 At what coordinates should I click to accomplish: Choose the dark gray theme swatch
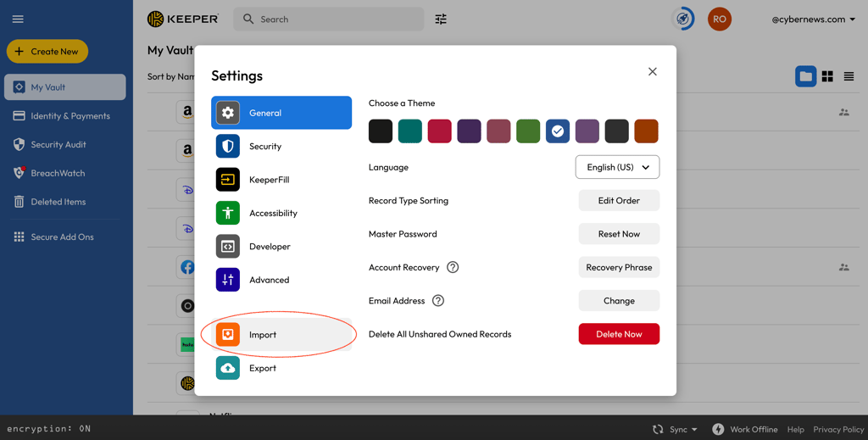(x=617, y=131)
